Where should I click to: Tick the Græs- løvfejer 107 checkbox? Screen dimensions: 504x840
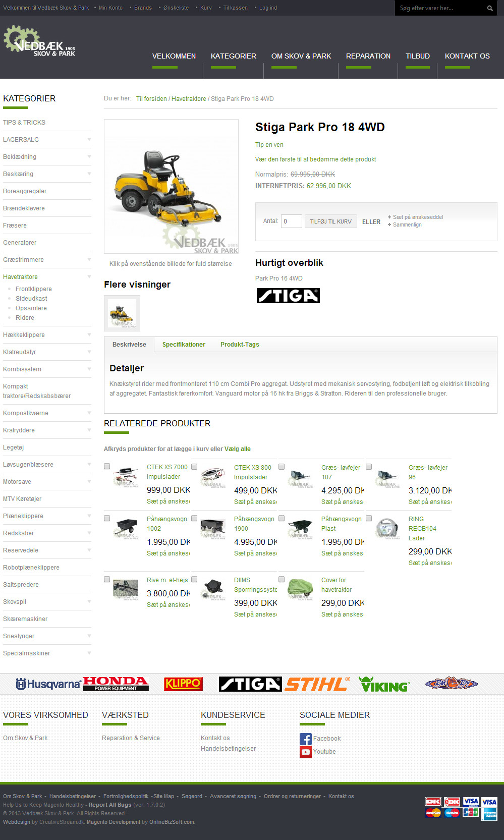[x=282, y=467]
